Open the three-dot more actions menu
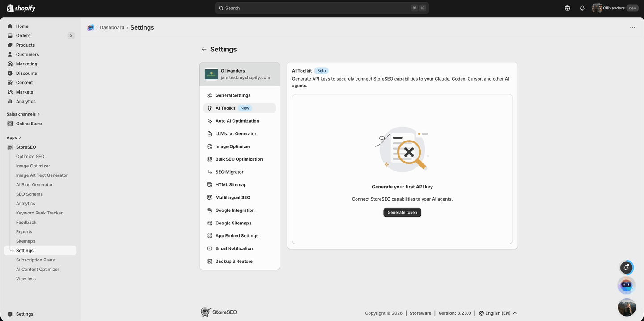 coord(632,27)
